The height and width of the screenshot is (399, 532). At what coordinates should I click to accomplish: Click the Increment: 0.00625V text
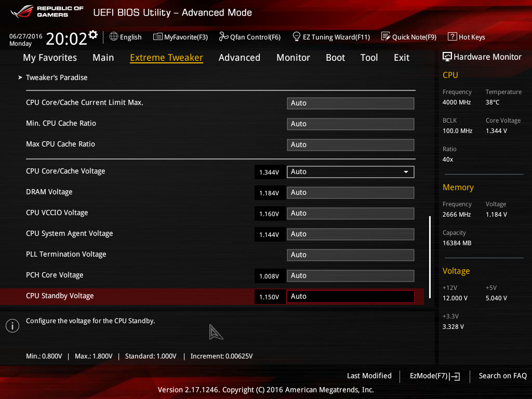pyautogui.click(x=221, y=356)
